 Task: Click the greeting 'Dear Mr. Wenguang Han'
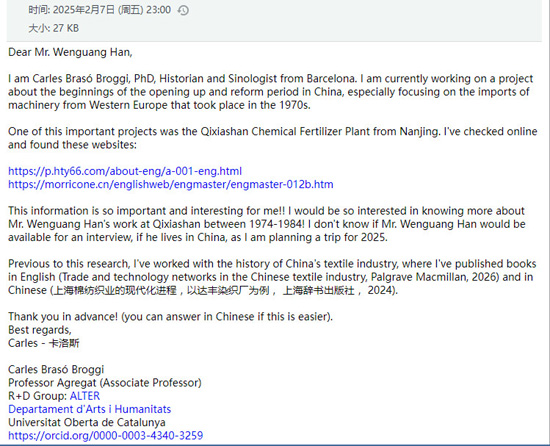point(70,52)
